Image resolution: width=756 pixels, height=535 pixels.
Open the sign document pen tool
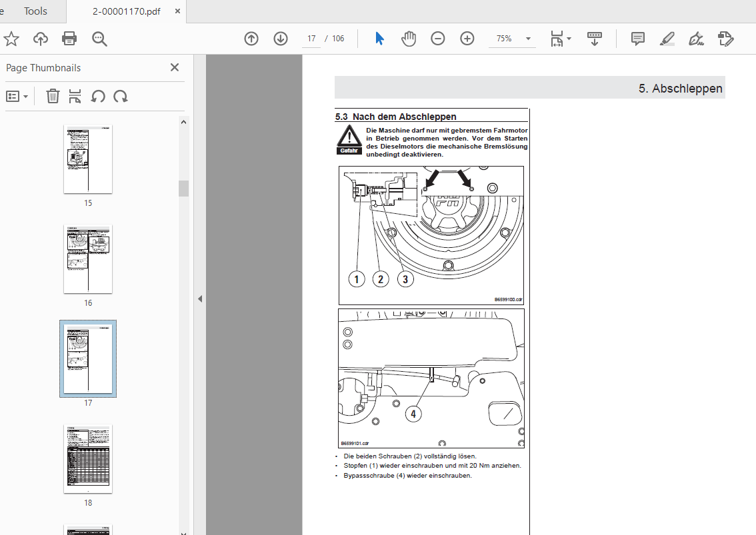pyautogui.click(x=696, y=39)
